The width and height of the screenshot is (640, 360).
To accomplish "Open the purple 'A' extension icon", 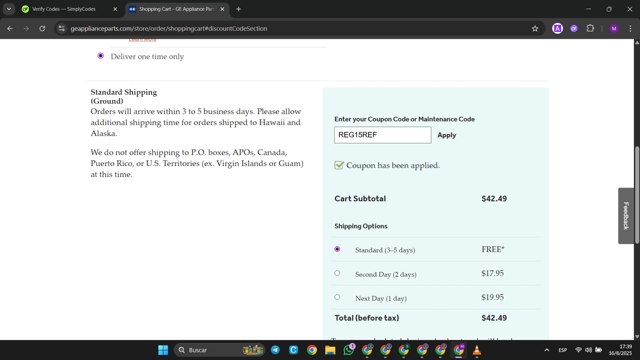I will [x=557, y=29].
